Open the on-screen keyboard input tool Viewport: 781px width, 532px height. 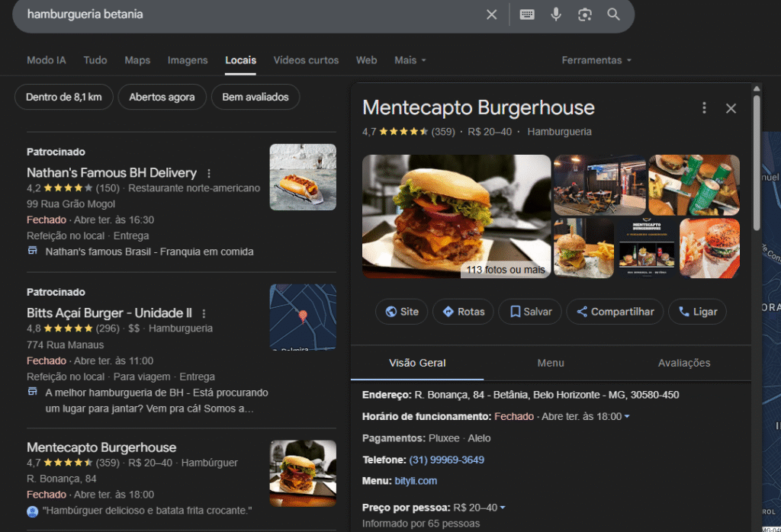(x=527, y=14)
